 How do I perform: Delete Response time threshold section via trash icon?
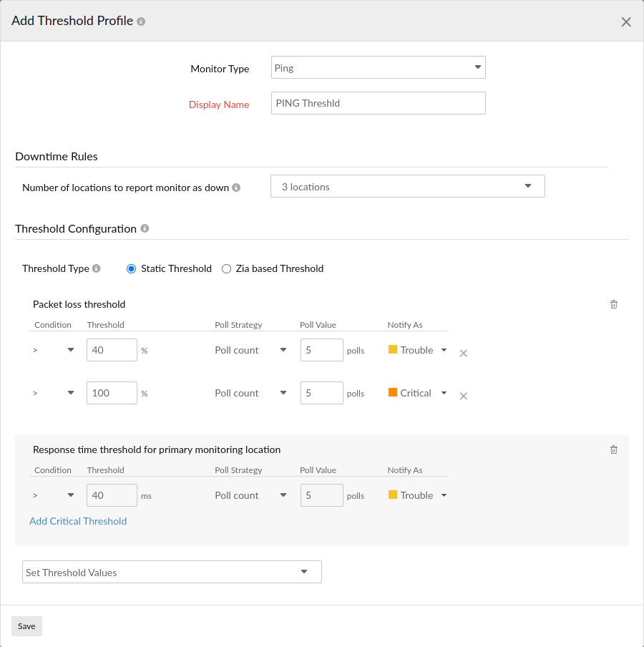613,449
